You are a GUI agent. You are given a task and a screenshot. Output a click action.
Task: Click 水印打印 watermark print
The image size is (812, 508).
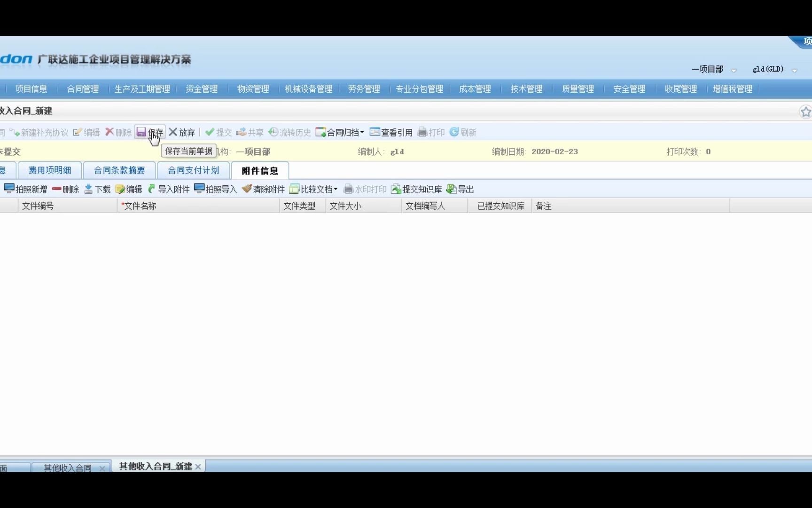[365, 189]
